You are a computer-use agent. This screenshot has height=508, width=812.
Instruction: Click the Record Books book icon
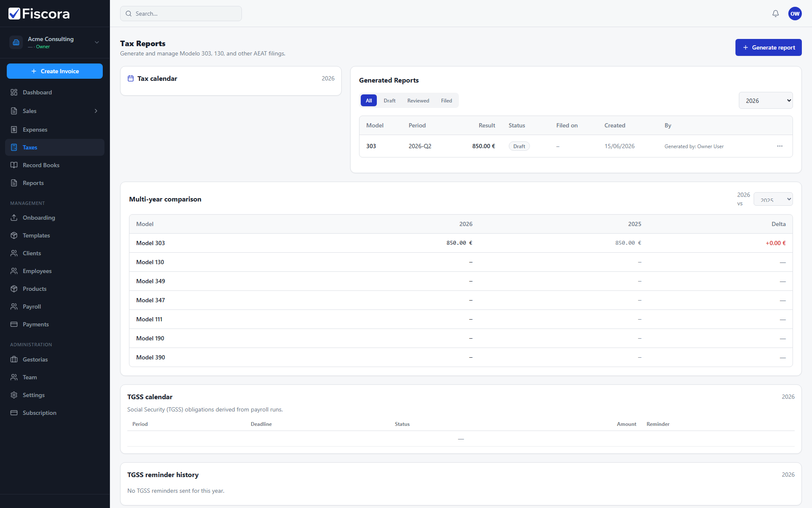click(x=14, y=165)
